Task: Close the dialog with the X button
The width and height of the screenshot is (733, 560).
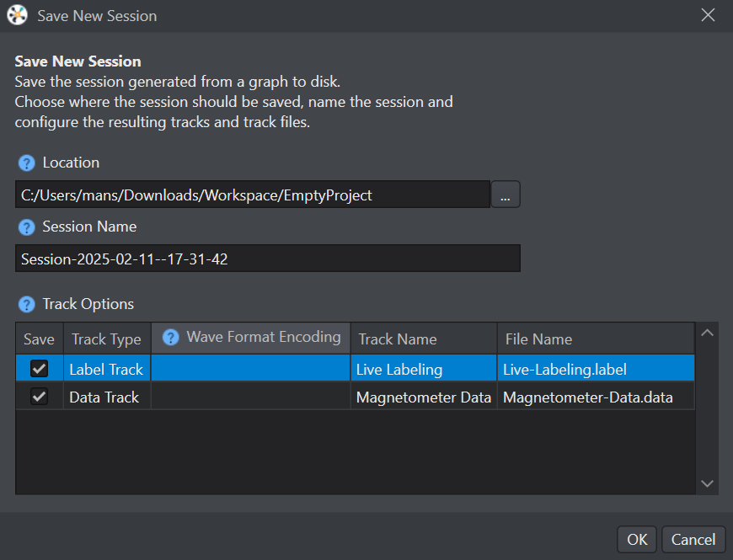Action: click(x=708, y=15)
